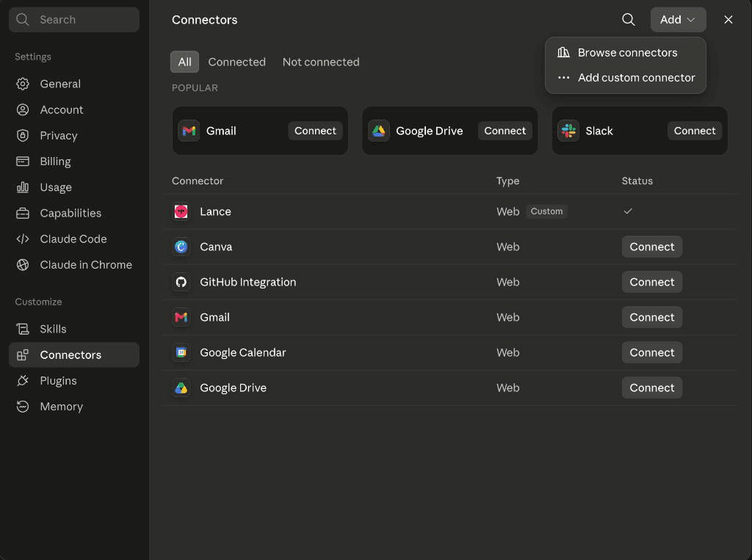This screenshot has width=752, height=560.
Task: Open the Billing section
Action: (x=74, y=161)
